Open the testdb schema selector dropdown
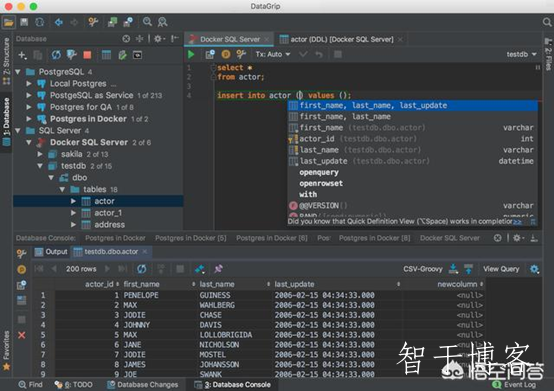554x391 pixels. 521,54
